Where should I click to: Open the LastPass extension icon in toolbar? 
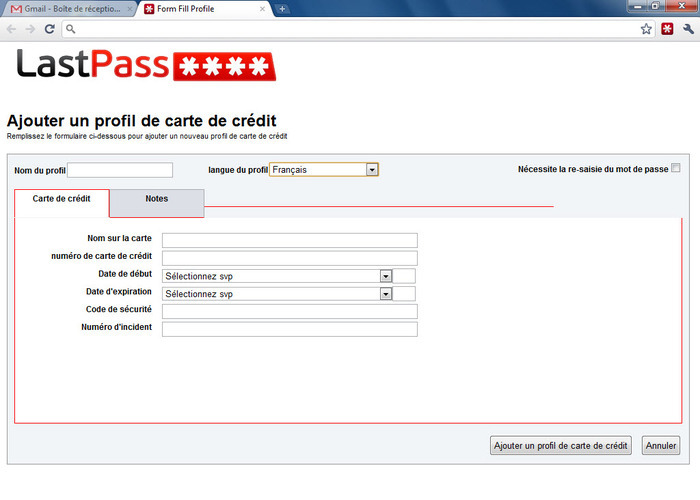tap(667, 29)
